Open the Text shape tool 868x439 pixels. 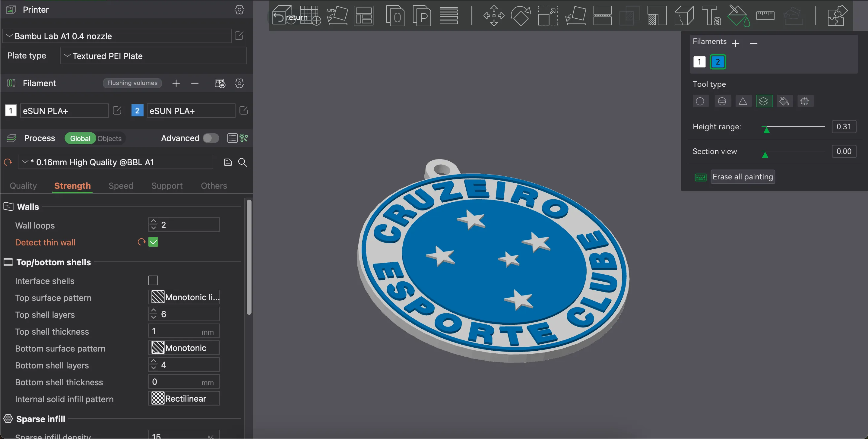pyautogui.click(x=711, y=15)
